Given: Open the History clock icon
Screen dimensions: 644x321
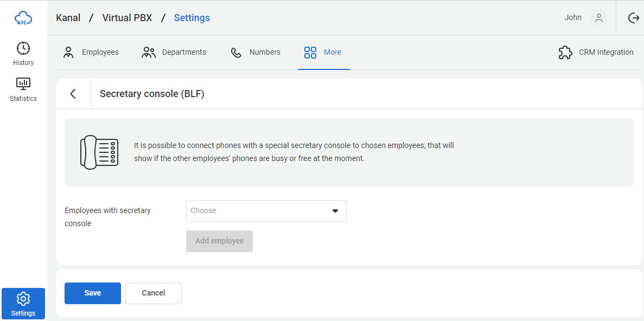Looking at the screenshot, I should (23, 48).
